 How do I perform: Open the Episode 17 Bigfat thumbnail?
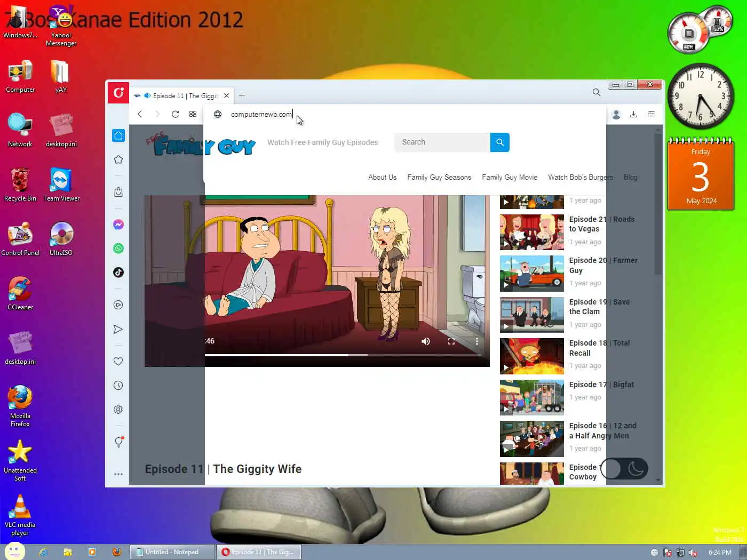click(532, 397)
